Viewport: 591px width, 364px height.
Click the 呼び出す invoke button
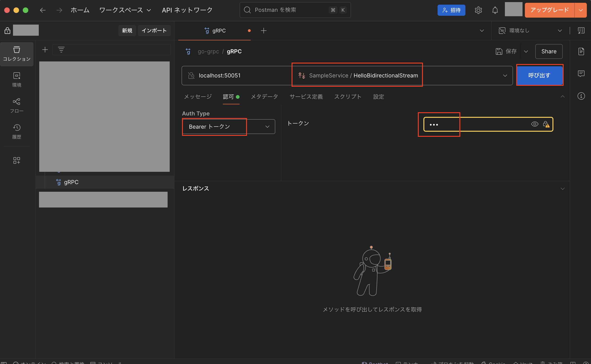pyautogui.click(x=539, y=75)
